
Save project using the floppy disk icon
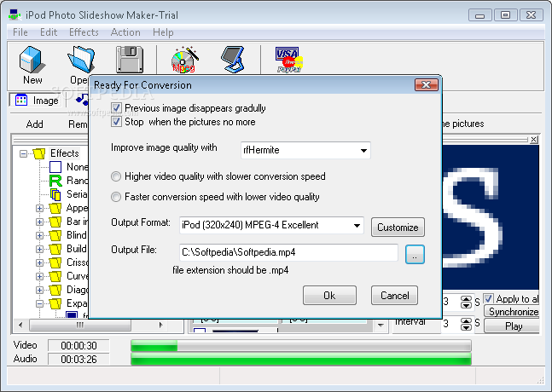(x=130, y=59)
